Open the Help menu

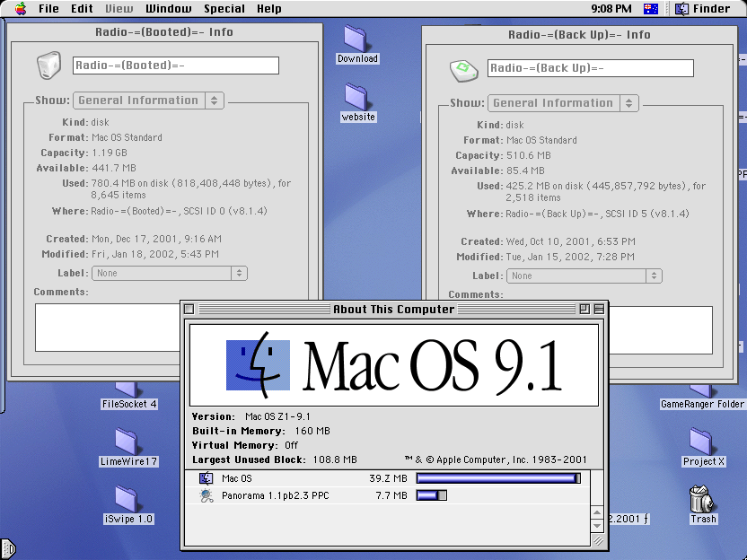(268, 9)
